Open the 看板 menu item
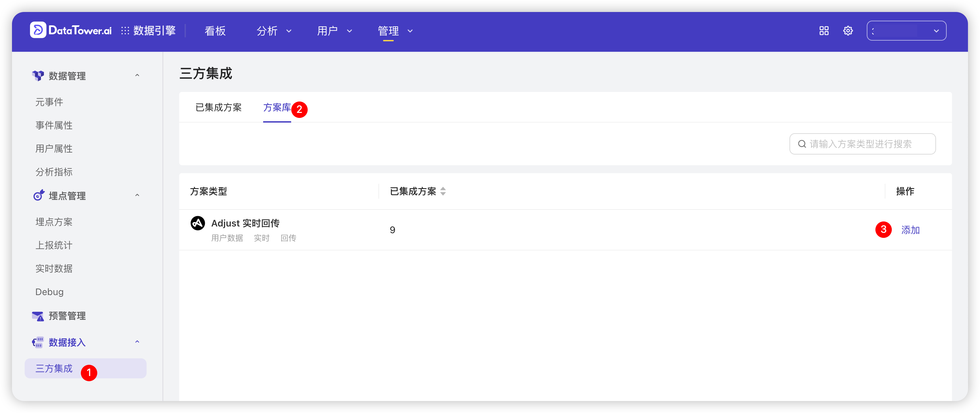980x413 pixels. pos(215,31)
